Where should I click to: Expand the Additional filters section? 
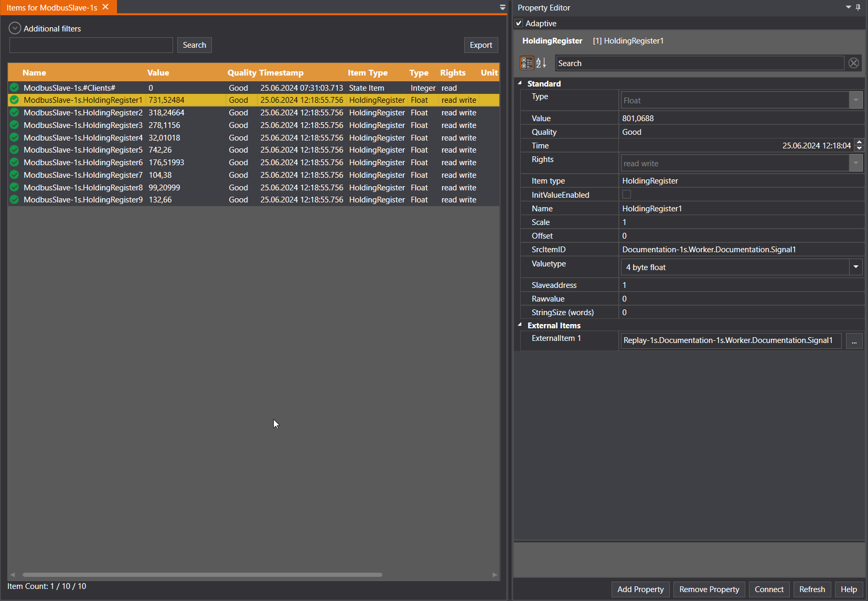coord(15,28)
